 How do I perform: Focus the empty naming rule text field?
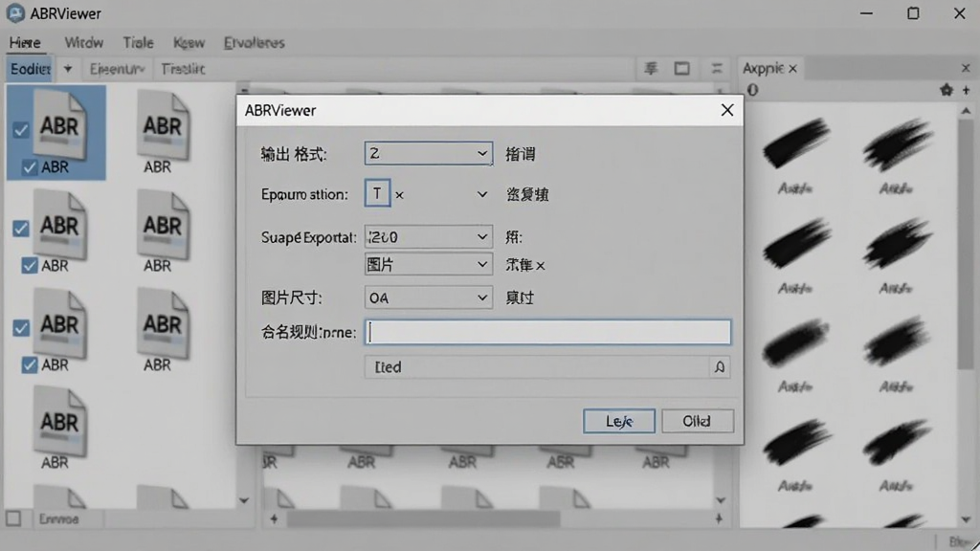[547, 332]
